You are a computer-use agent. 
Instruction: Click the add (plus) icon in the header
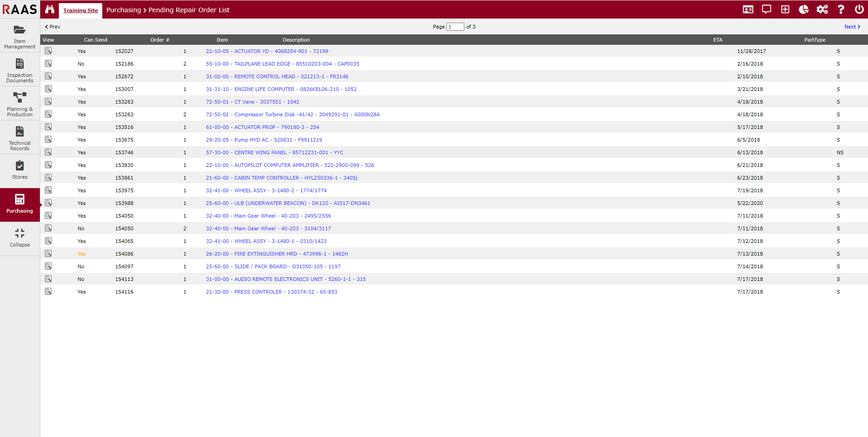coord(785,9)
